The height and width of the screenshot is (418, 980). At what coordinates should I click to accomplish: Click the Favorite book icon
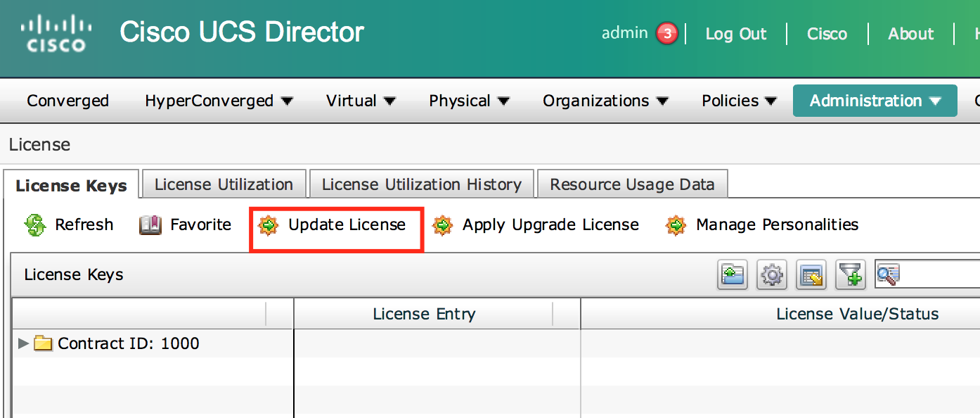pos(150,225)
